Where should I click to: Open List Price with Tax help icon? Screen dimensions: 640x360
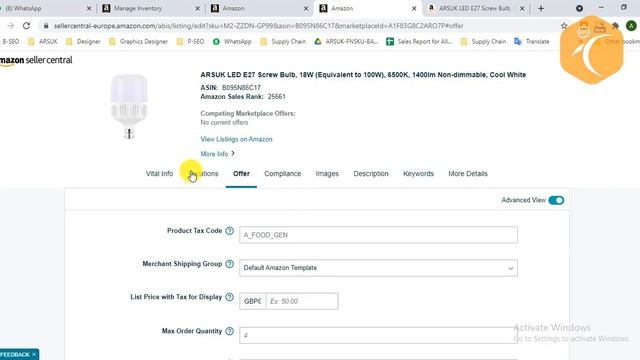[229, 297]
